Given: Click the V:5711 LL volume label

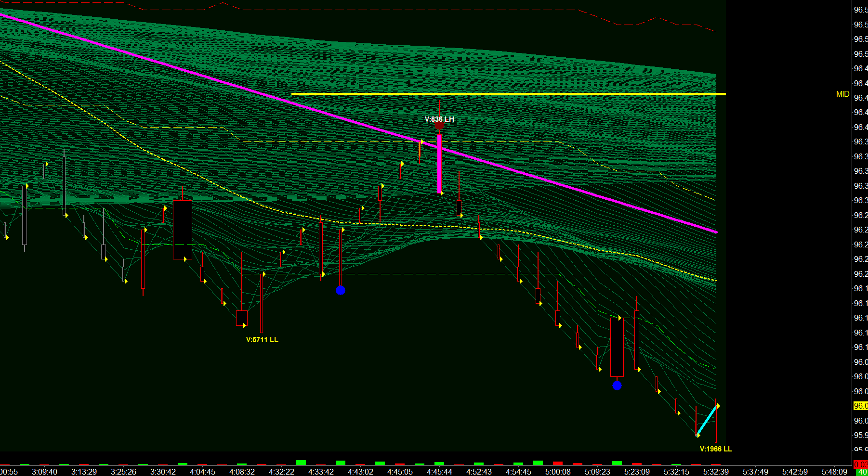Looking at the screenshot, I should coord(262,340).
